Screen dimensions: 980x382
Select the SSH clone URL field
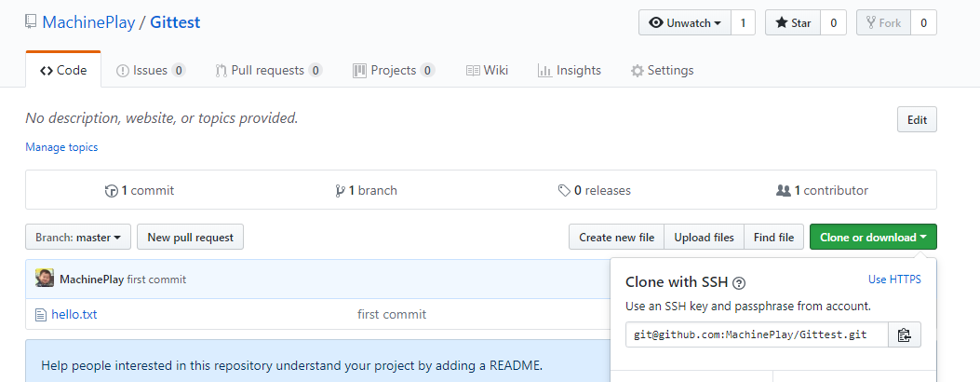point(757,334)
